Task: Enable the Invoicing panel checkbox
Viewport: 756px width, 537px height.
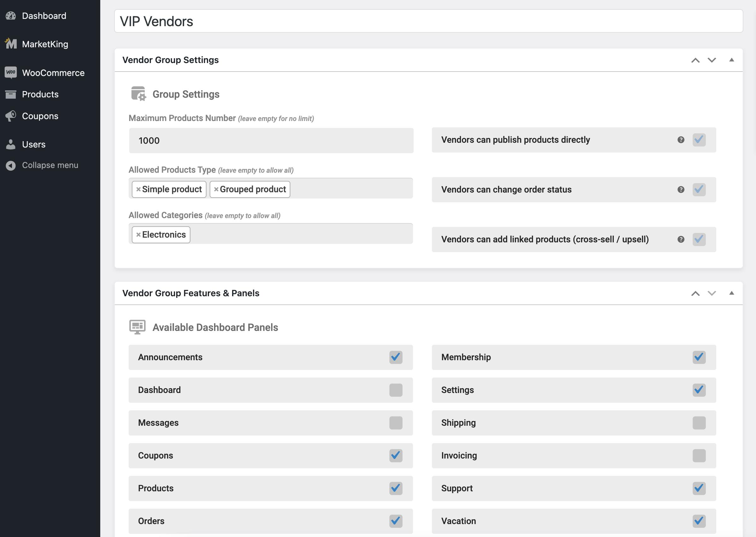Action: [x=699, y=456]
